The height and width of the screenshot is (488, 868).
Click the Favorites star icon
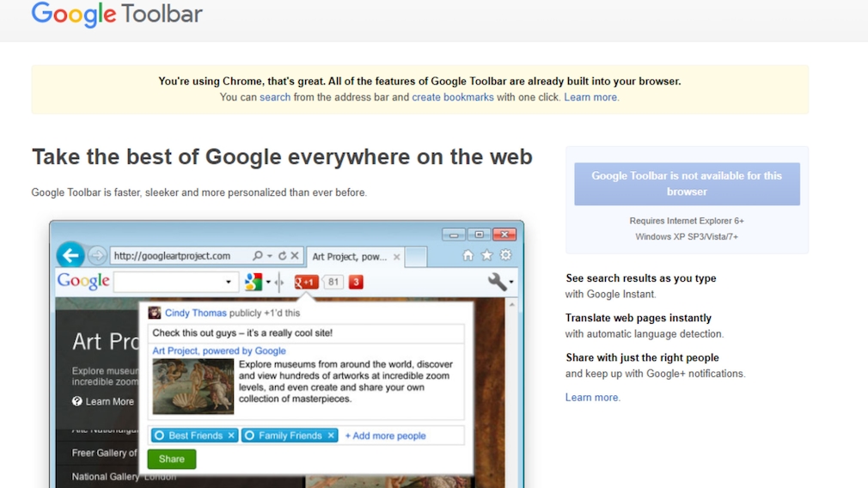[x=486, y=255]
